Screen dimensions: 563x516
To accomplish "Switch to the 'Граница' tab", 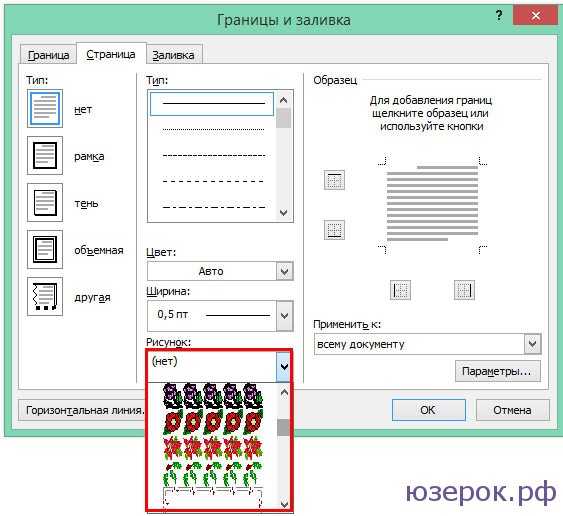I will click(48, 55).
